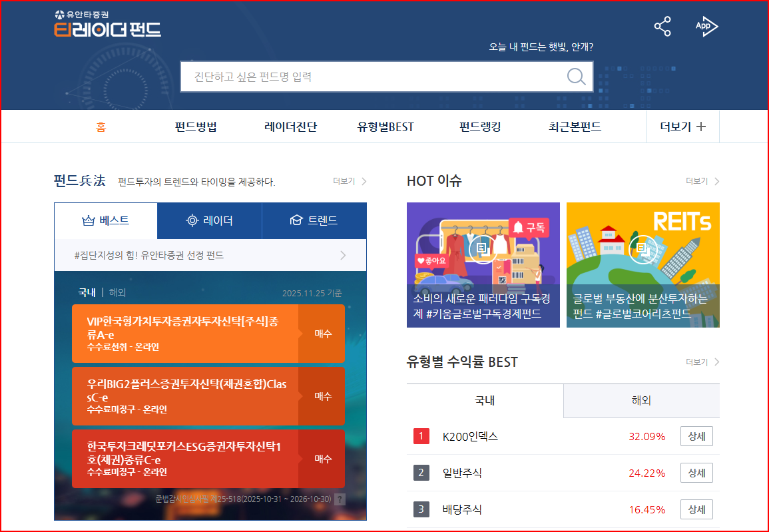
Task: Click rank 1 badge for K200인덱스
Action: click(421, 436)
